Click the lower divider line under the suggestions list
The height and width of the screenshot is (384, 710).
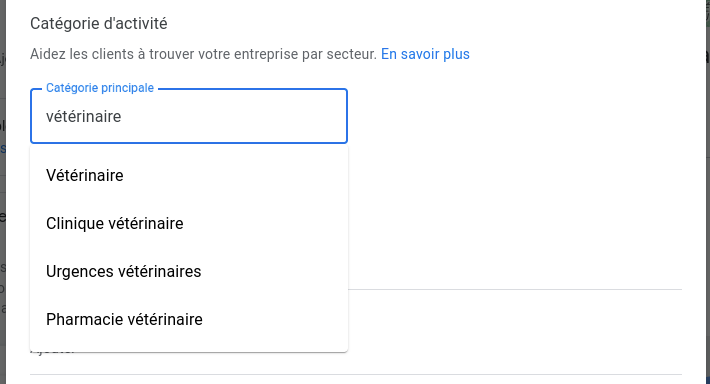click(355, 374)
